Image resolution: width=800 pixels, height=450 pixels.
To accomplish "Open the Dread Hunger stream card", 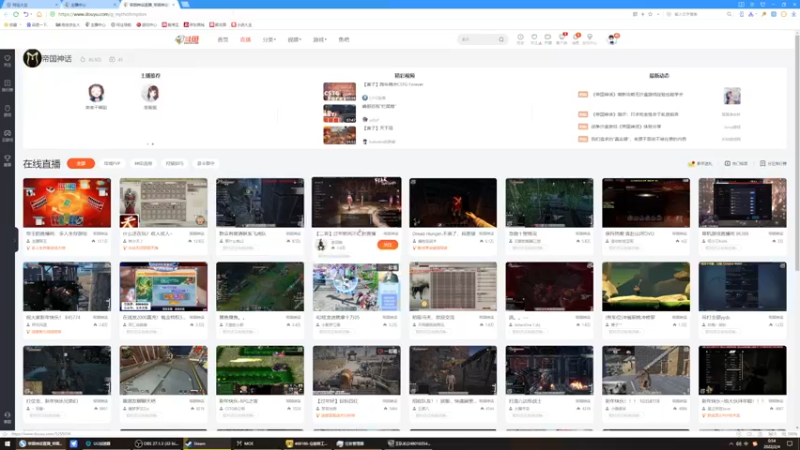I will point(453,214).
